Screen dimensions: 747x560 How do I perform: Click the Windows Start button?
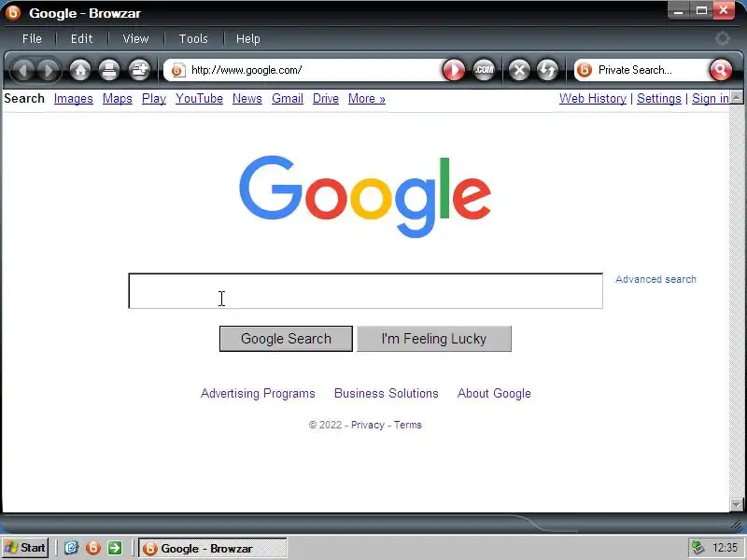coord(25,548)
